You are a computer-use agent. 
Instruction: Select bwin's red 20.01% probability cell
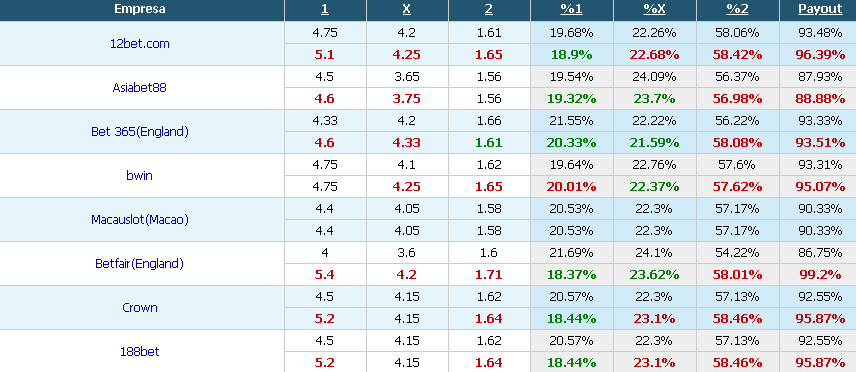572,186
